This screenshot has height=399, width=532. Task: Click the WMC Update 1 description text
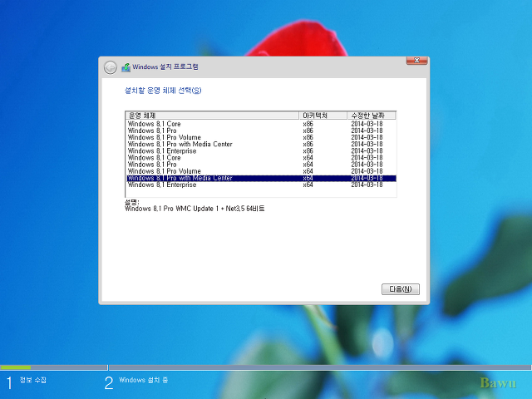point(195,209)
